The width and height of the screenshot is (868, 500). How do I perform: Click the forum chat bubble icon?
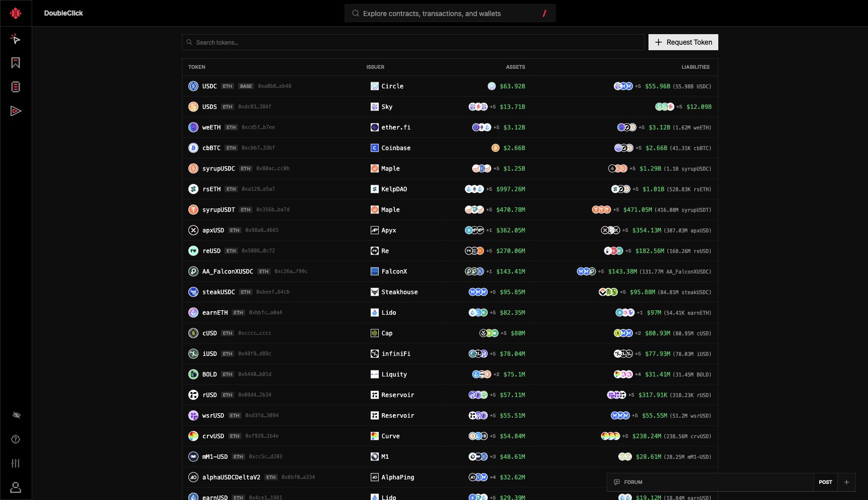coord(617,482)
